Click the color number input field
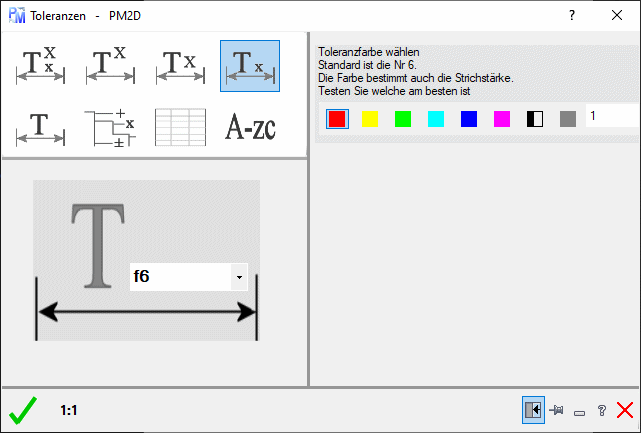641x433 pixels. (x=612, y=117)
